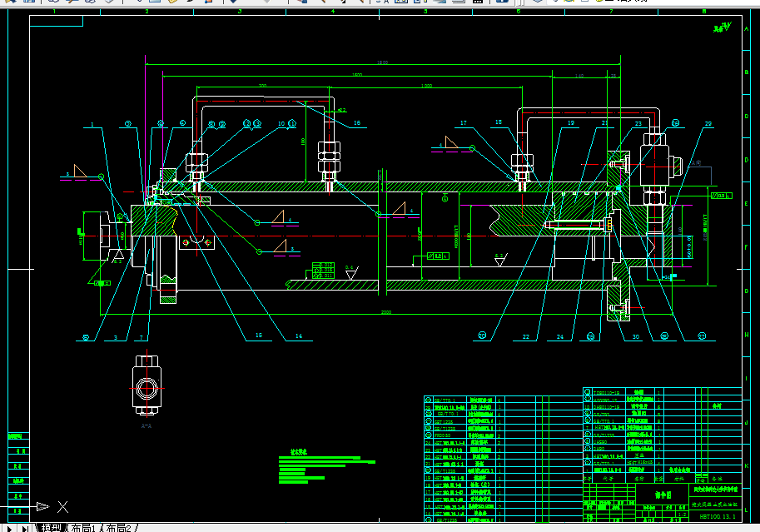Image resolution: width=760 pixels, height=532 pixels.
Task: Pick part balloon number 17
Action: (464, 122)
